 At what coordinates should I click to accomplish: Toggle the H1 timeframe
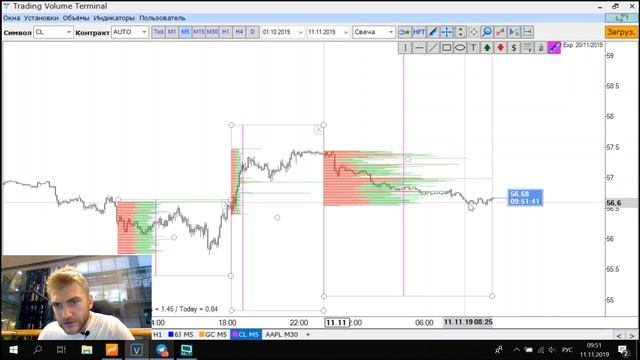click(226, 32)
